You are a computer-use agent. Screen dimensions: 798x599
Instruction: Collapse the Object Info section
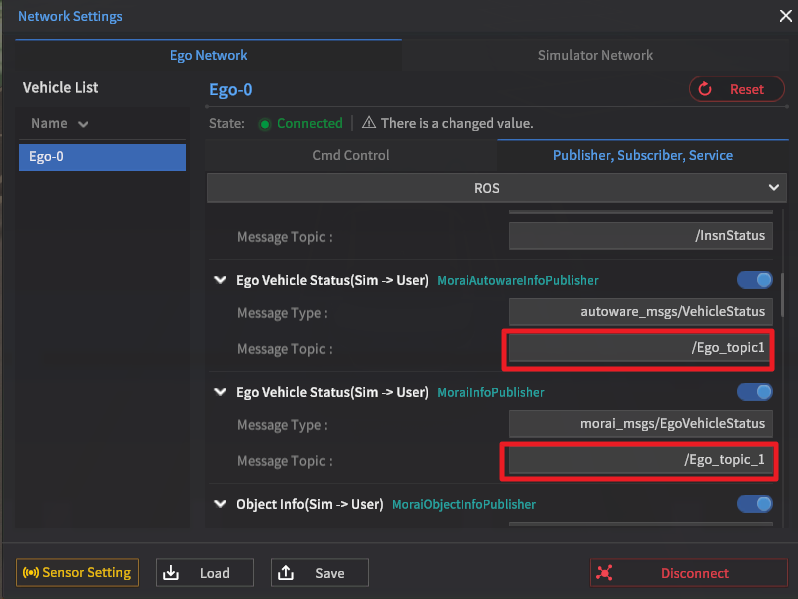coord(220,505)
